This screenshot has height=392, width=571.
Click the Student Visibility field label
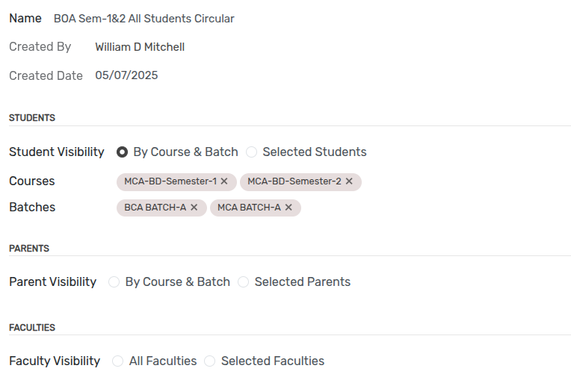[x=57, y=152]
